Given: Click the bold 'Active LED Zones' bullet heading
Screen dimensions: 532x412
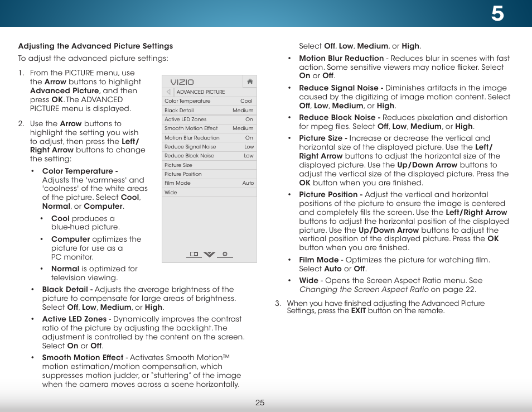Looking at the screenshot, I should pyautogui.click(x=74, y=319).
